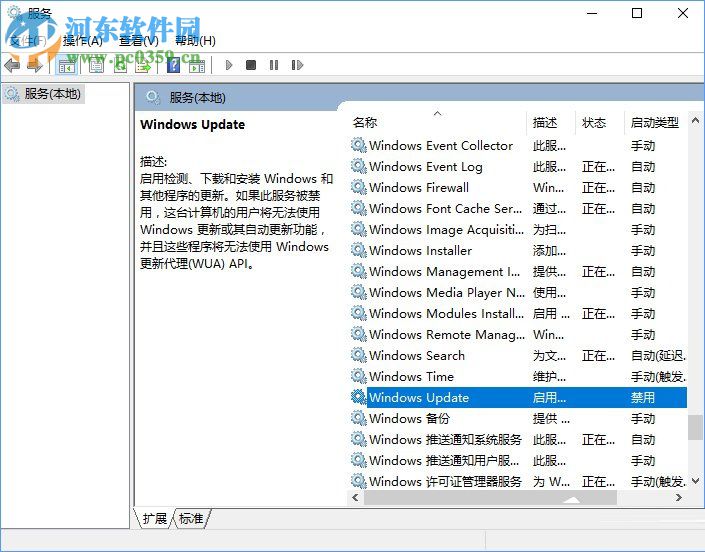Open the Properties toolbar icon
Viewport: 705px width, 552px height.
96,66
